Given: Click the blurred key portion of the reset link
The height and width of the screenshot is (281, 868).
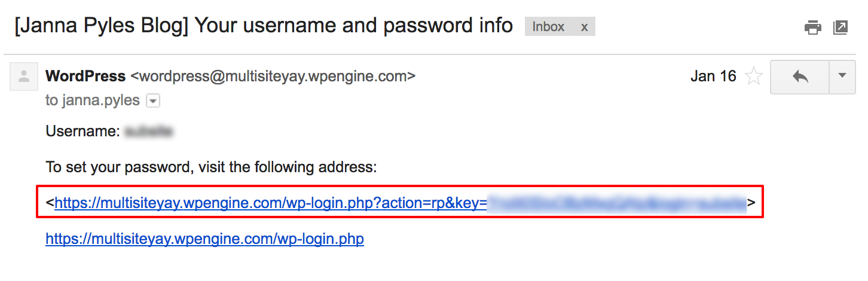Looking at the screenshot, I should point(616,204).
